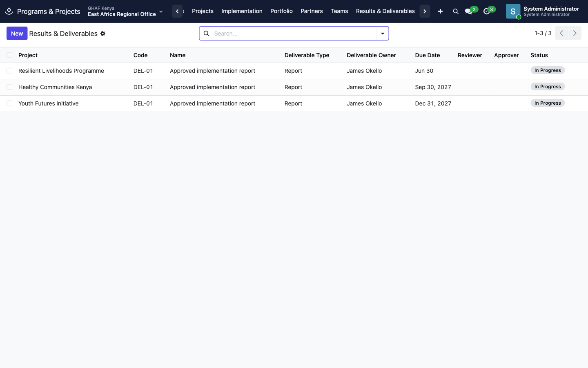Screen dimensions: 588x368
Task: Click the 1-3 / 3 pager counter
Action: (543, 33)
